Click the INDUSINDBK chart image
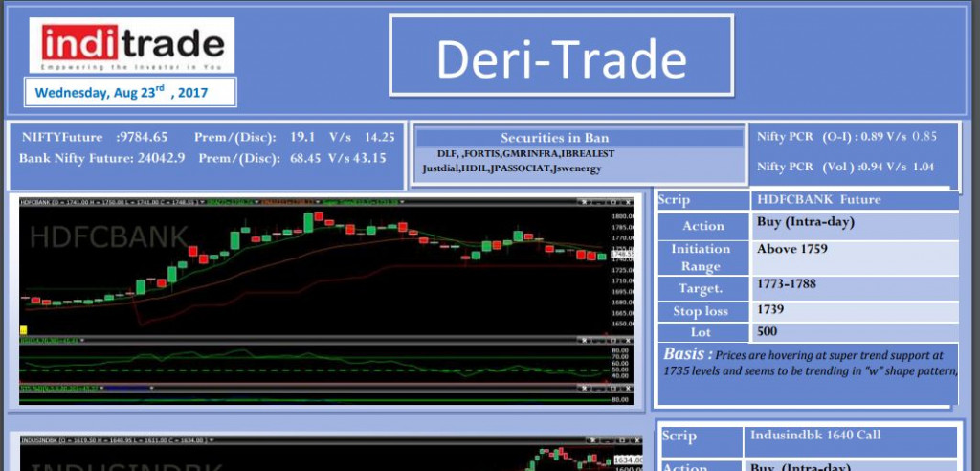Image resolution: width=980 pixels, height=471 pixels. 330,454
